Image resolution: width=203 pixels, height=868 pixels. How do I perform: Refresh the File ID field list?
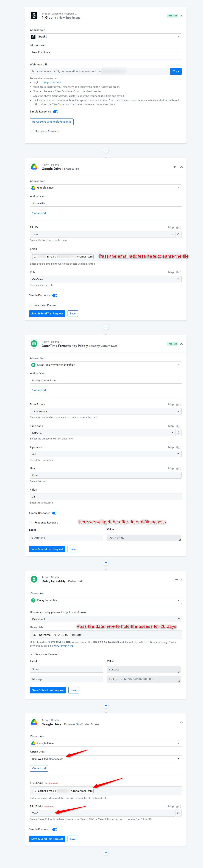click(178, 234)
